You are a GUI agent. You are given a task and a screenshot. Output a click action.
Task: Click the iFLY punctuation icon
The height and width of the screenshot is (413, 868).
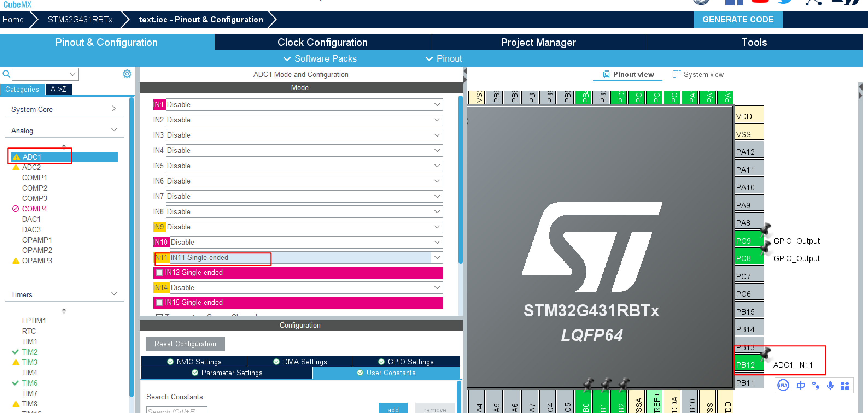(816, 385)
